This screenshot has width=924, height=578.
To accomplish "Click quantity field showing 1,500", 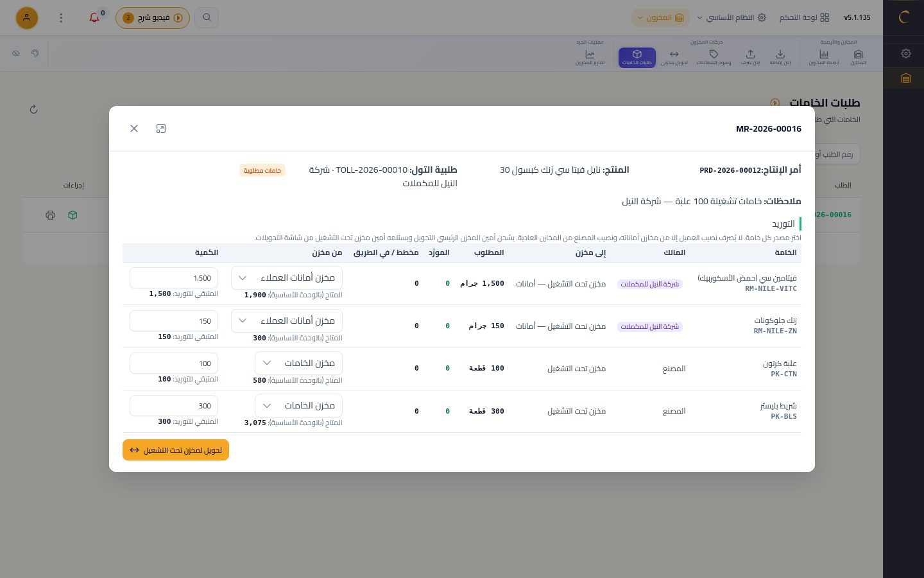I will point(174,278).
